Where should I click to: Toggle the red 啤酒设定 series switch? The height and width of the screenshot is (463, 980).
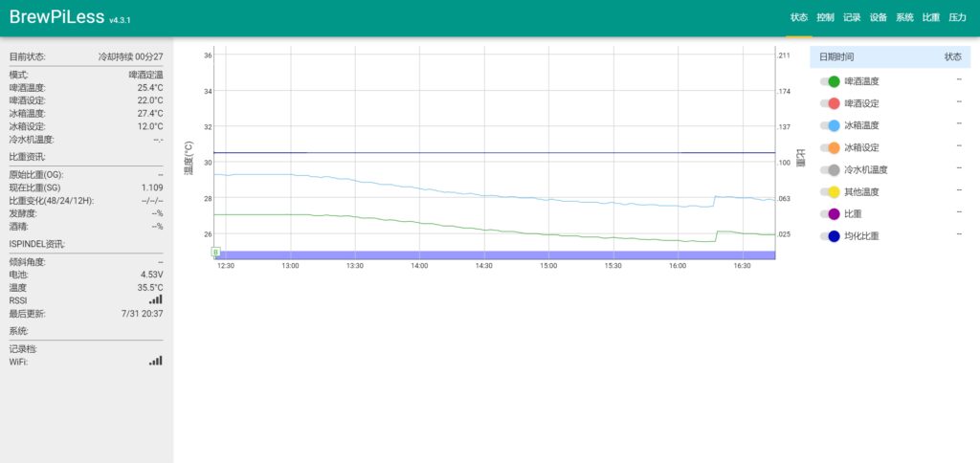[x=830, y=103]
